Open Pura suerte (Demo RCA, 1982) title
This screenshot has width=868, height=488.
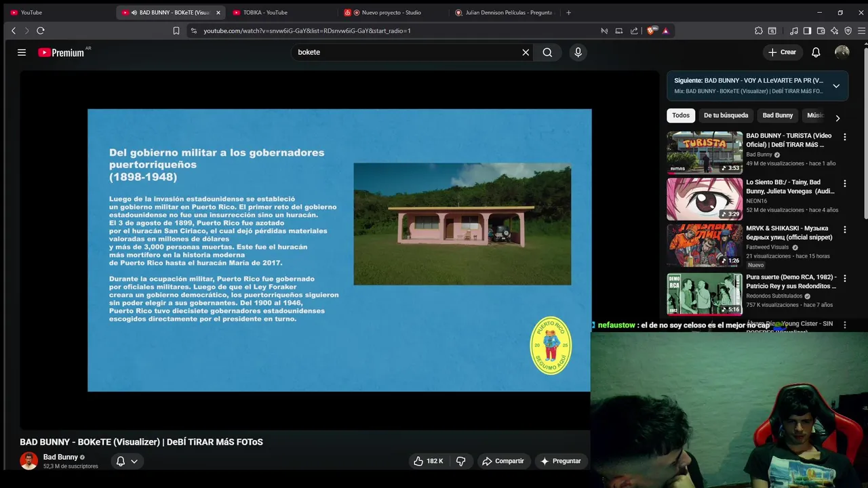click(x=791, y=281)
